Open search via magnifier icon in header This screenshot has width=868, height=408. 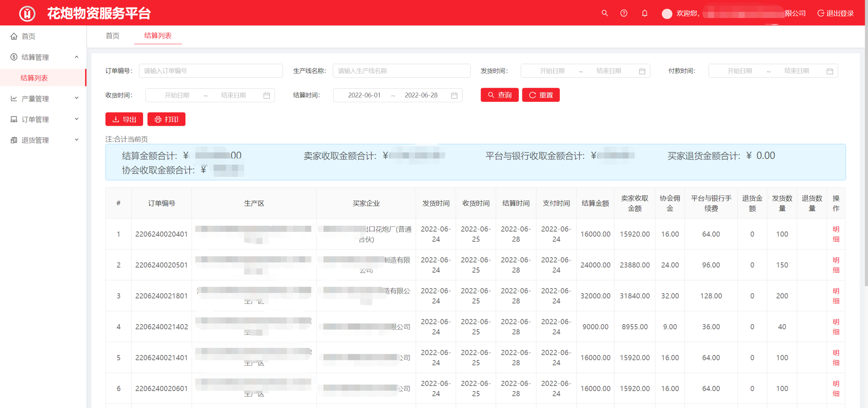(605, 13)
